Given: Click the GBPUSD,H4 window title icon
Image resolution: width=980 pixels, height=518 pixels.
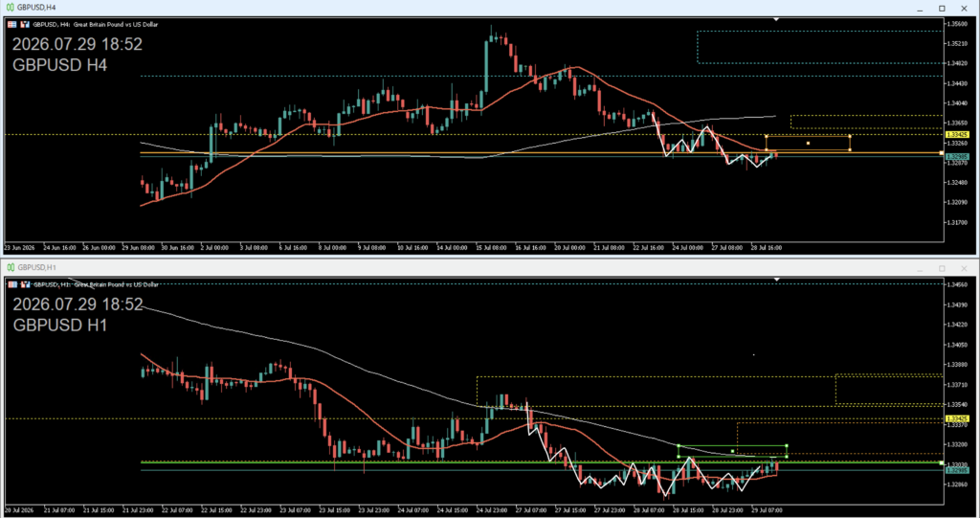Looking at the screenshot, I should pos(10,8).
